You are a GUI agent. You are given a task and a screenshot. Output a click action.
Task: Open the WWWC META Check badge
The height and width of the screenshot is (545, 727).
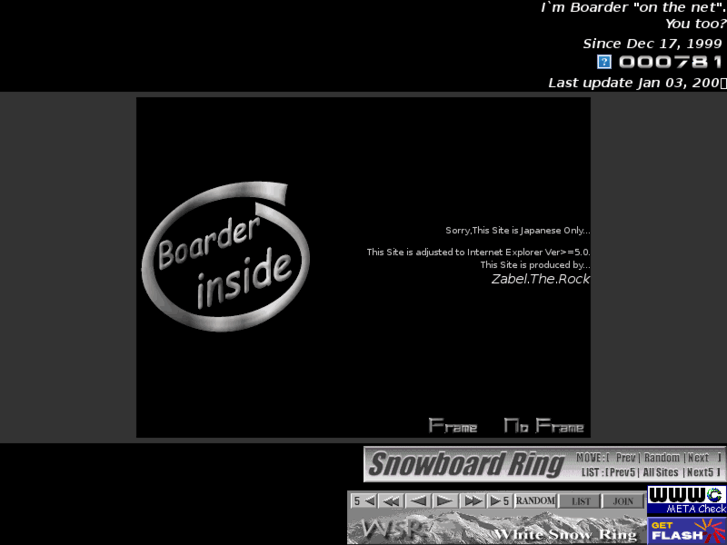click(x=687, y=500)
